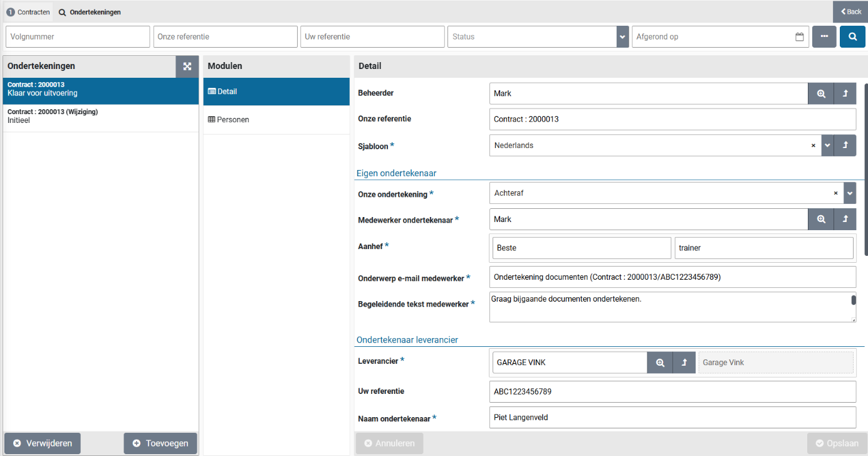Expand the Status filter dropdown
Image resolution: width=868 pixels, height=456 pixels.
[x=622, y=37]
